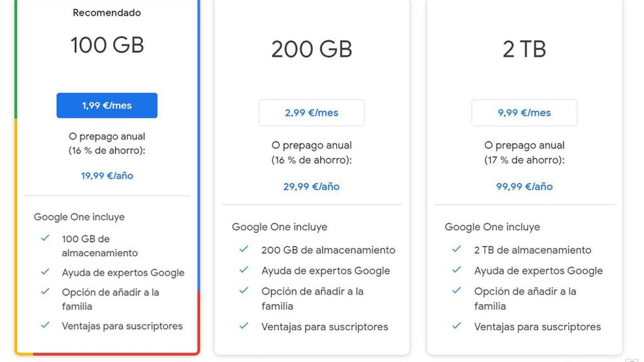The height and width of the screenshot is (362, 644).
Task: Click the checkmark beside "Ayuda de expertos Google" in the 2 TB plan
Action: point(456,271)
